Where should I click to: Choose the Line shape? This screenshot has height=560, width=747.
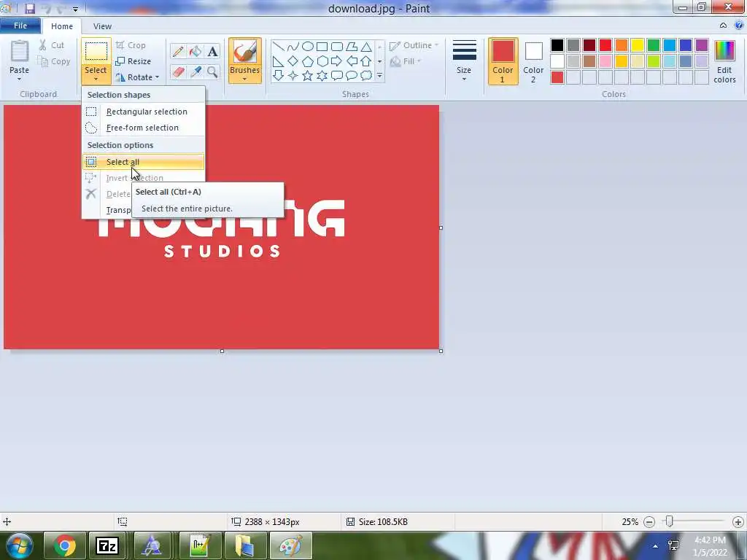click(x=278, y=46)
